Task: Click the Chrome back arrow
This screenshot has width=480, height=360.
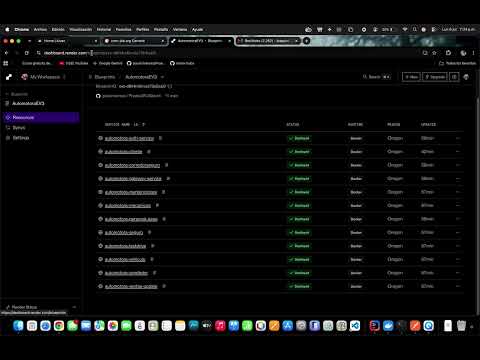Action: [6, 53]
